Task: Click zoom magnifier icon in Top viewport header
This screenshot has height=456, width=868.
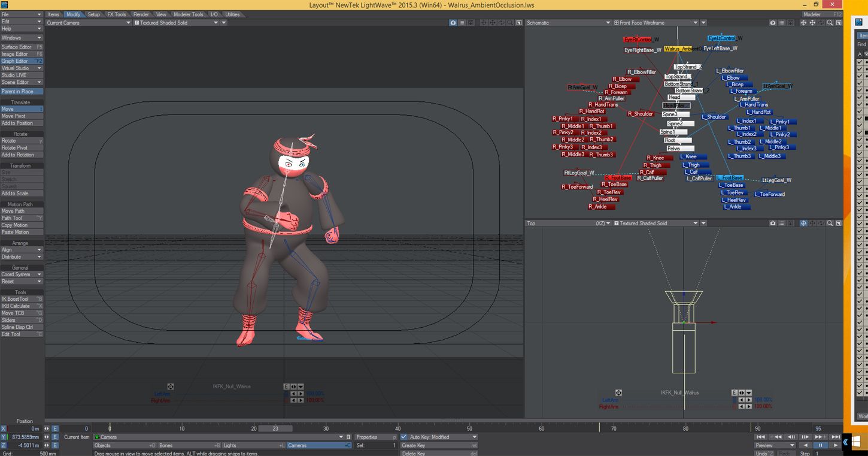Action: click(x=830, y=223)
